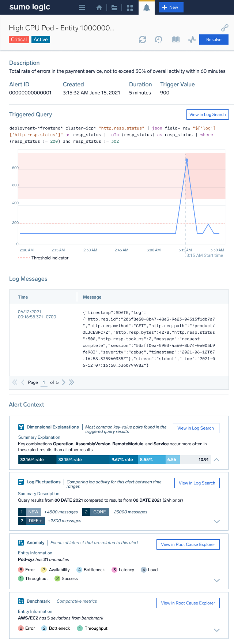Viewport: 234px width, 644px height.
Task: Expand the Benchmark card details
Action: point(216,630)
